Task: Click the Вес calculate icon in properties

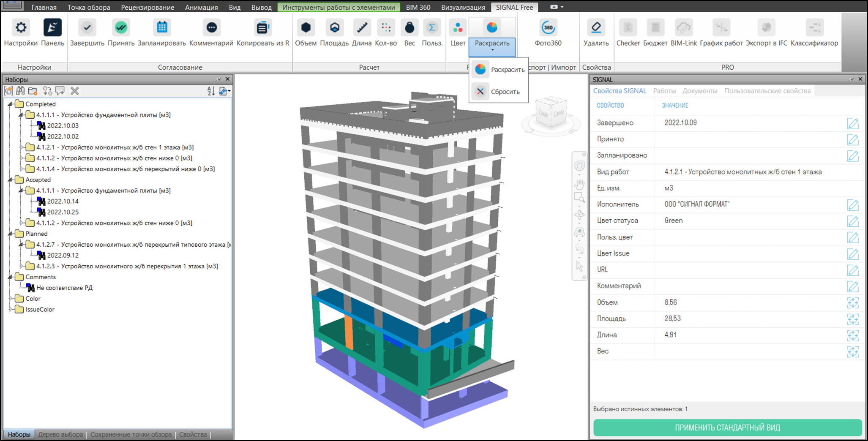Action: [x=853, y=351]
